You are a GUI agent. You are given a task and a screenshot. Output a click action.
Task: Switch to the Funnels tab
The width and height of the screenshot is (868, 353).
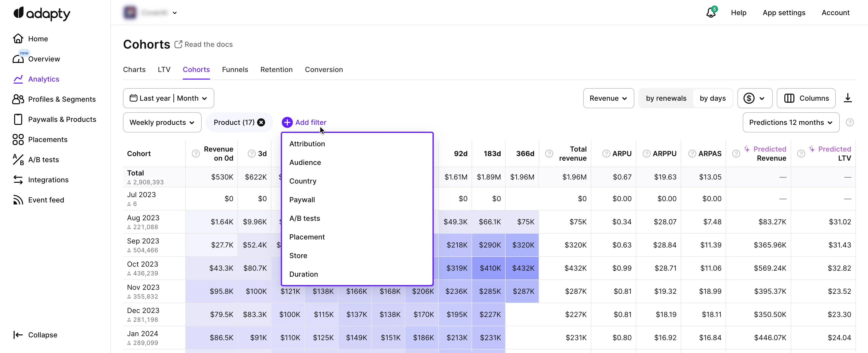coord(235,70)
